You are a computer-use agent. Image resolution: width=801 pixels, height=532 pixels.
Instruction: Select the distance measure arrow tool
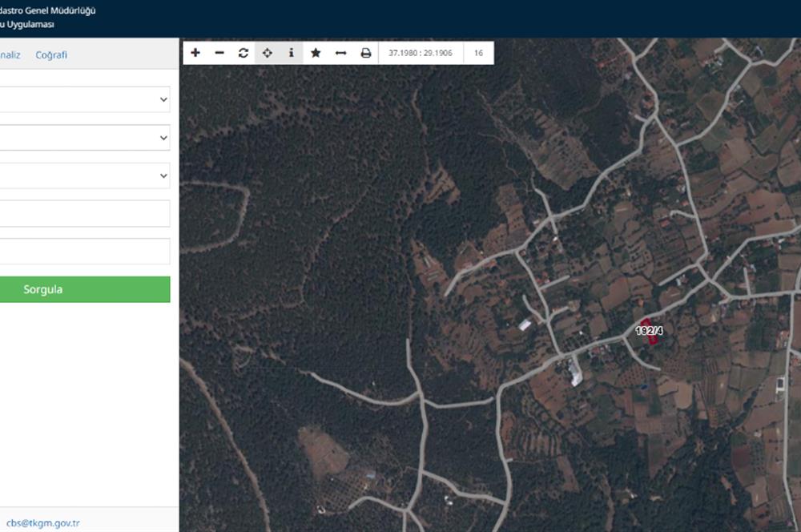pyautogui.click(x=340, y=53)
